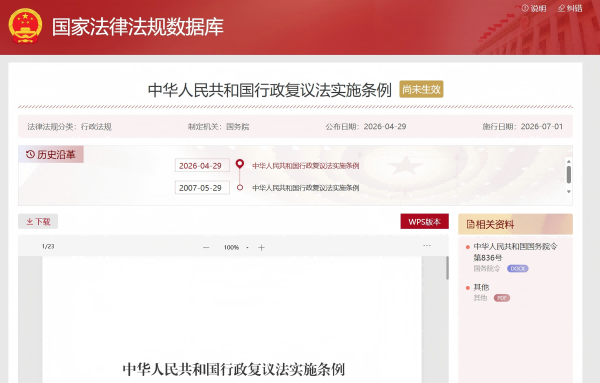Click the PDF format badge
This screenshot has width=600, height=383.
click(x=502, y=298)
